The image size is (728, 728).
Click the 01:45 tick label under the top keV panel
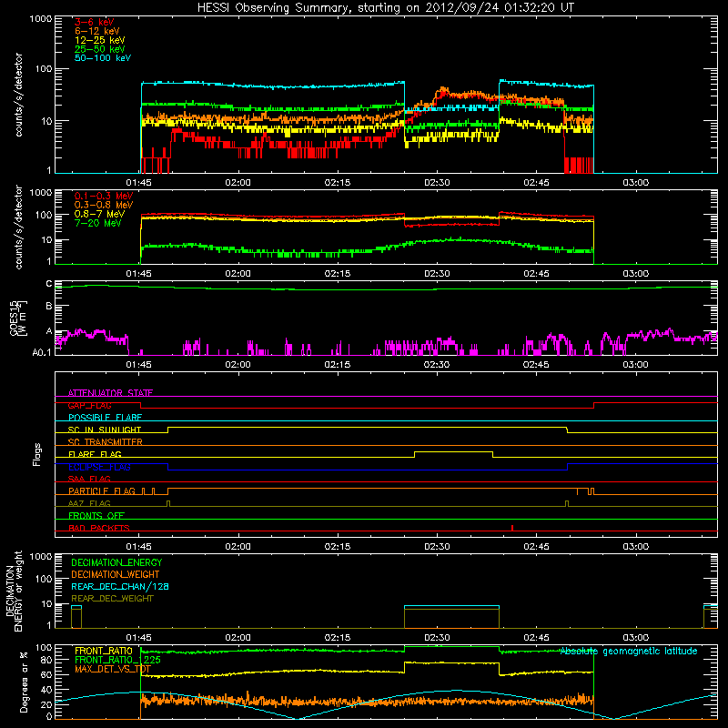(138, 183)
